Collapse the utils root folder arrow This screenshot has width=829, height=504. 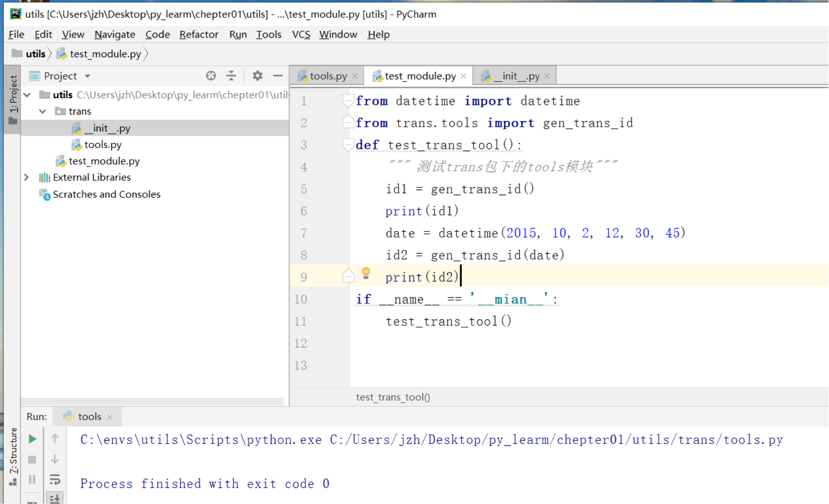[27, 95]
